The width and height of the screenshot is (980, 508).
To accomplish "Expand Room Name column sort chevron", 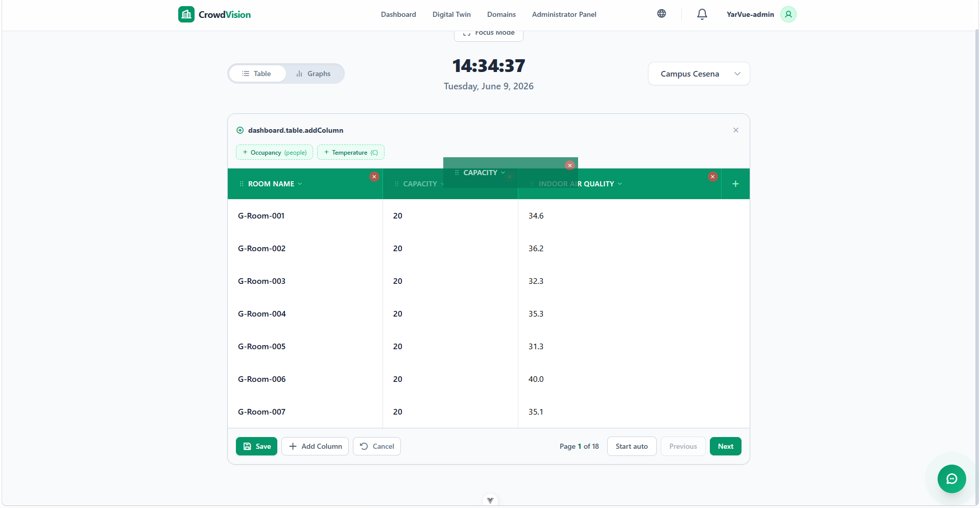I will pyautogui.click(x=300, y=184).
